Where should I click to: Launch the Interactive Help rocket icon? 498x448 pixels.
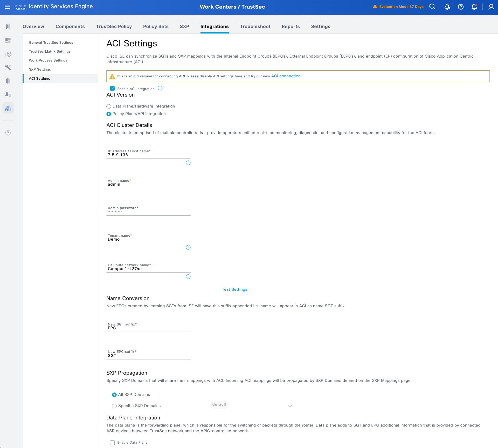click(447, 6)
